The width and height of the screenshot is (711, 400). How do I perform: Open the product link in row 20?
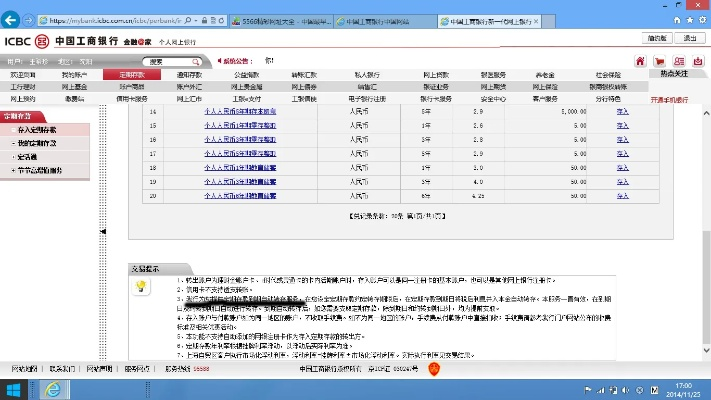(x=239, y=197)
